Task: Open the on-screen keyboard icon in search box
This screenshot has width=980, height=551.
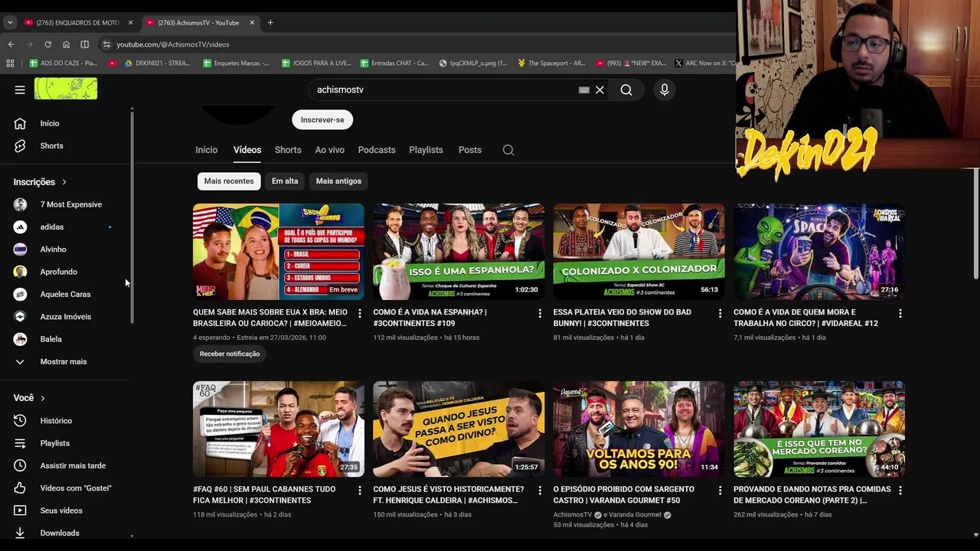Action: [x=584, y=90]
